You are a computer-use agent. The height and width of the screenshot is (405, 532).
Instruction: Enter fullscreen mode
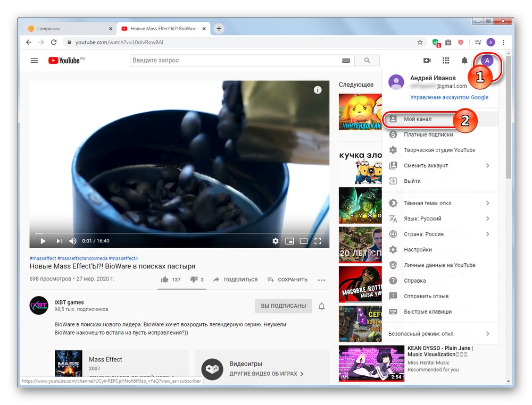(318, 241)
